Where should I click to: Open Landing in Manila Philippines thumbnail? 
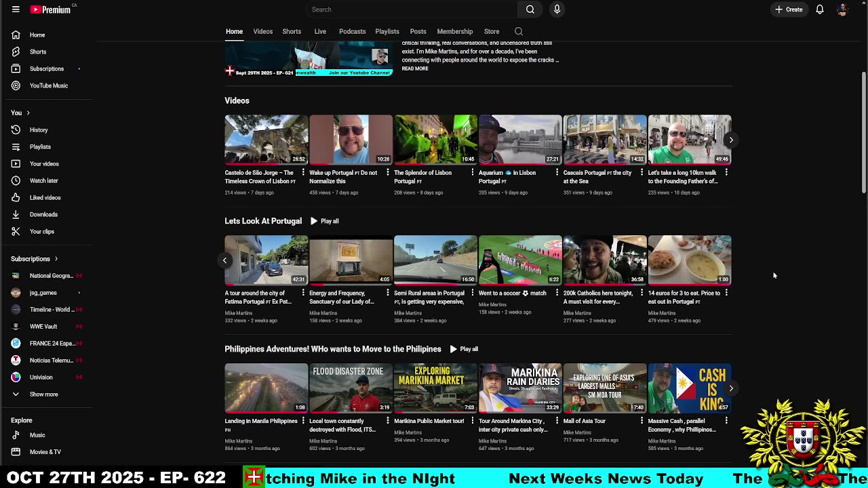(267, 388)
